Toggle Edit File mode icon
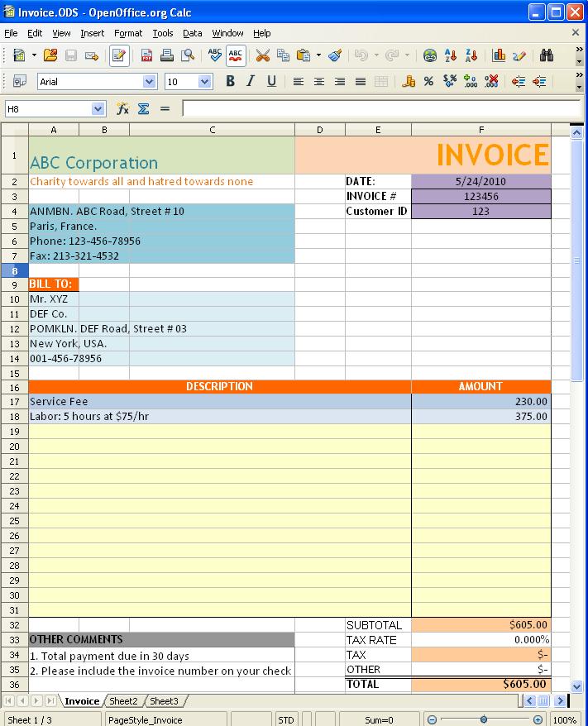 click(119, 55)
